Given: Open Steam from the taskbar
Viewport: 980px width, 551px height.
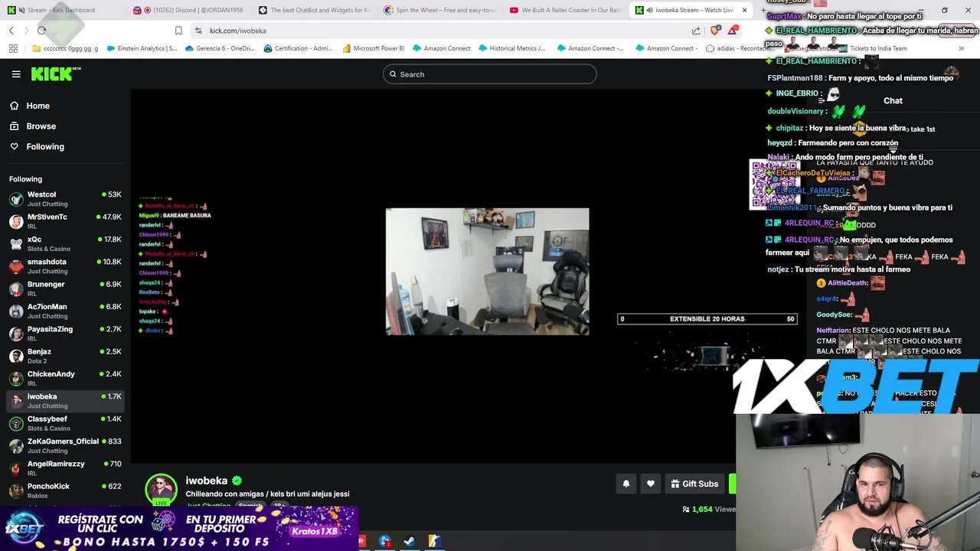Looking at the screenshot, I should click(x=410, y=541).
